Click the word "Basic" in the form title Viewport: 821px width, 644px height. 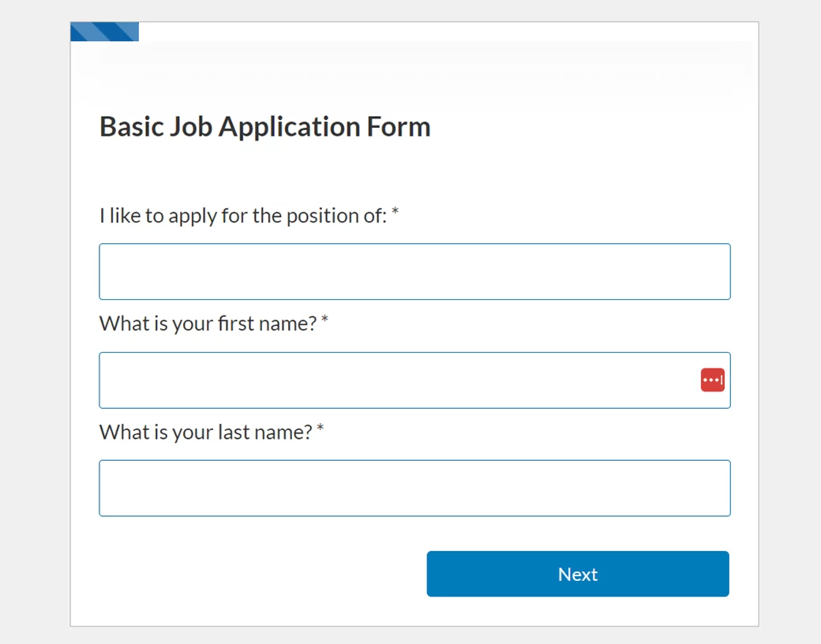[131, 127]
